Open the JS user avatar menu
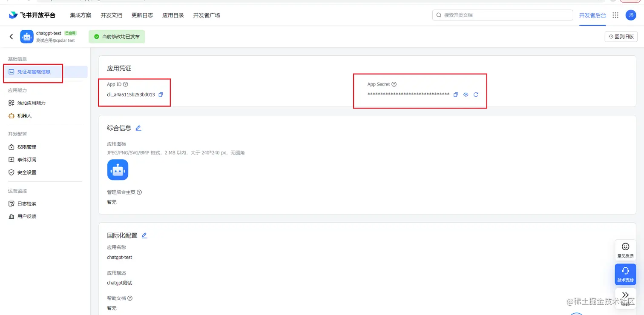 coord(631,15)
